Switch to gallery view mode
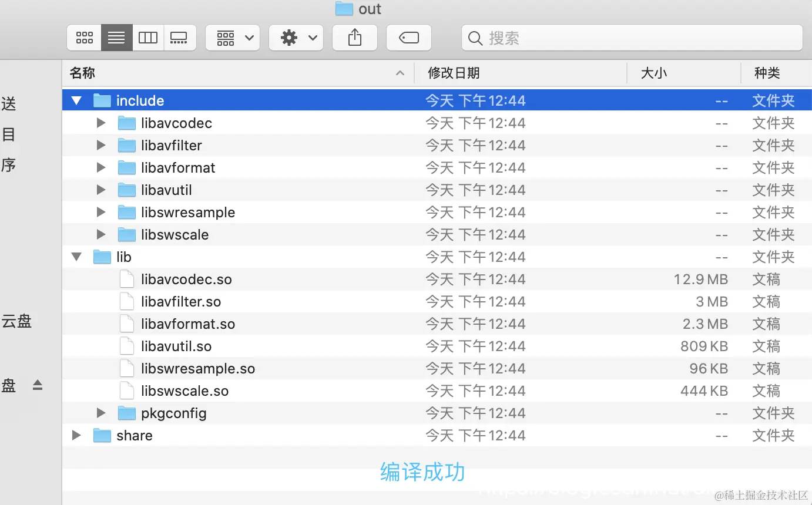Image resolution: width=812 pixels, height=505 pixels. point(179,38)
